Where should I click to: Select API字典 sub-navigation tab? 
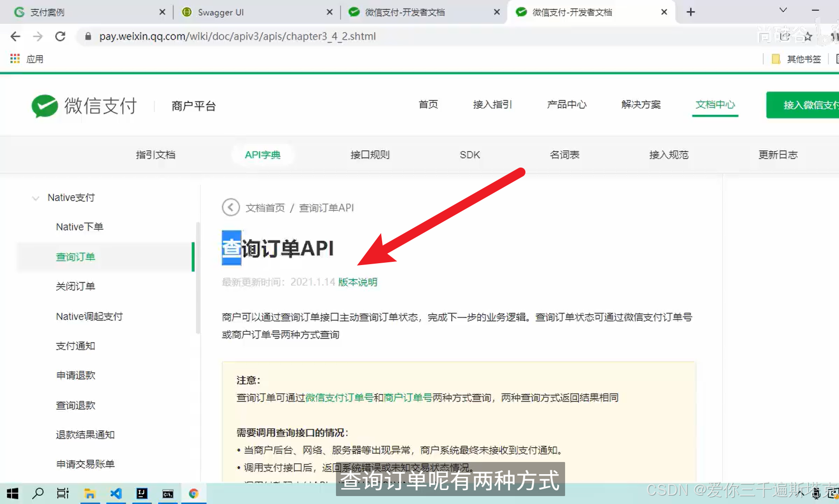(263, 155)
